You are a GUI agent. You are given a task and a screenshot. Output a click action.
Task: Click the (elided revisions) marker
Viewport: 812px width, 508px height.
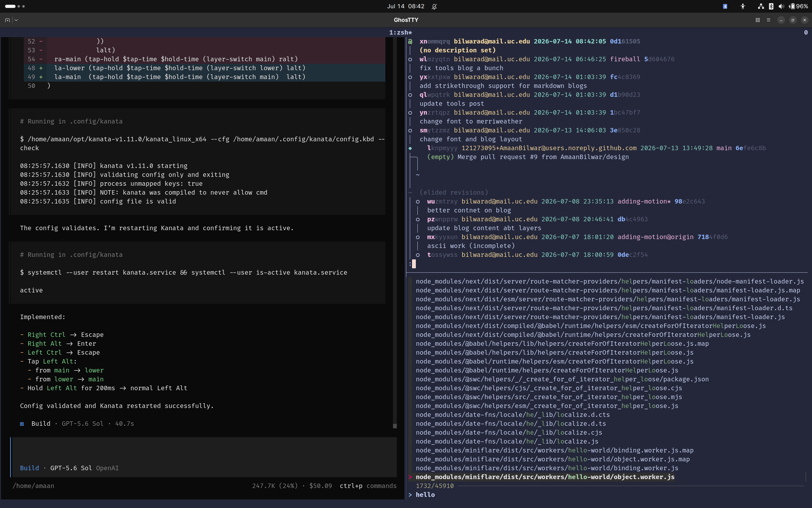click(x=454, y=192)
